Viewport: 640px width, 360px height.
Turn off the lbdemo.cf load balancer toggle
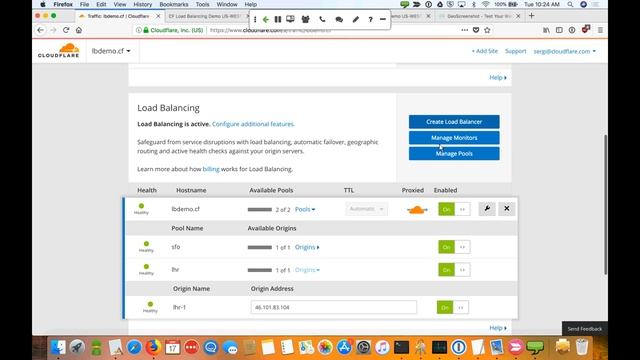click(x=454, y=209)
